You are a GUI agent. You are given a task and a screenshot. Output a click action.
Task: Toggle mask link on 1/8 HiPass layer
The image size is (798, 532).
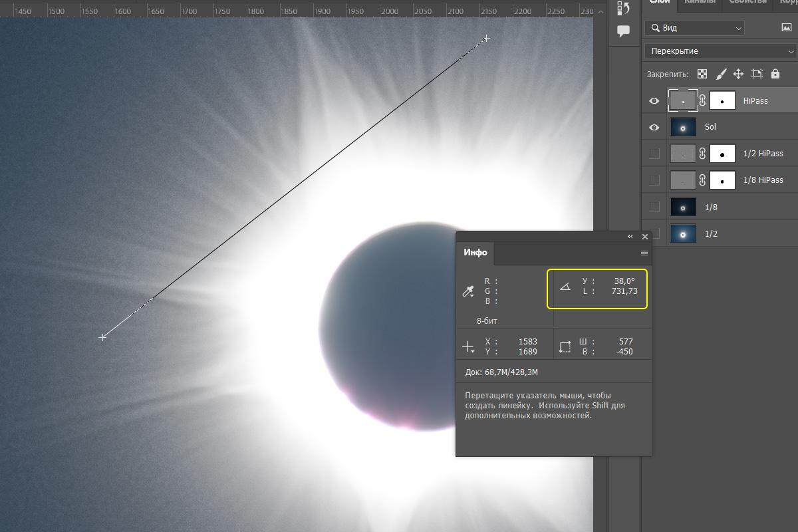(x=702, y=180)
